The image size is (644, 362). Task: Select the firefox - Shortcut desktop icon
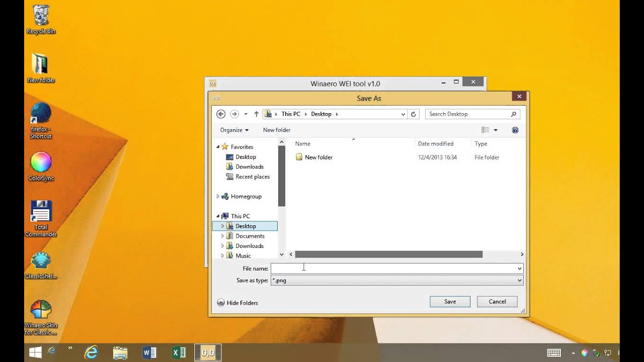coord(41,121)
